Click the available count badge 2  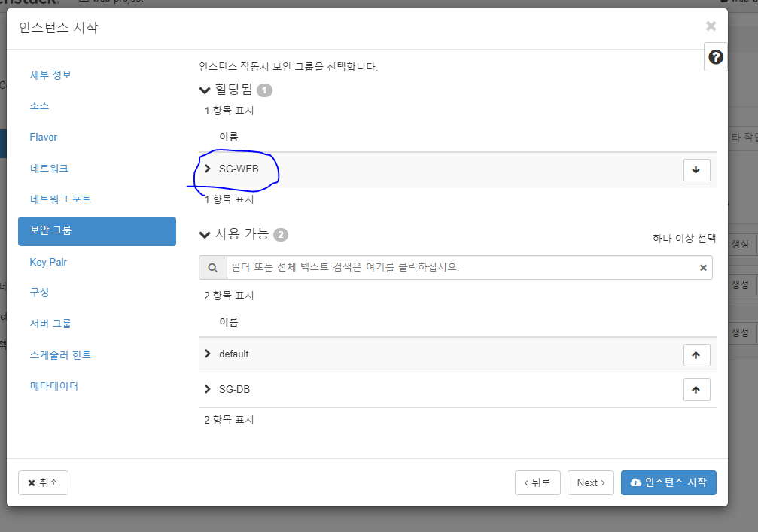click(281, 234)
